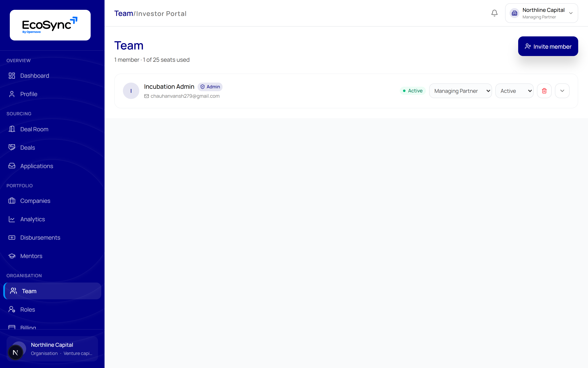The height and width of the screenshot is (368, 588).
Task: Click the N avatar at the sidebar bottom
Action: click(x=15, y=352)
